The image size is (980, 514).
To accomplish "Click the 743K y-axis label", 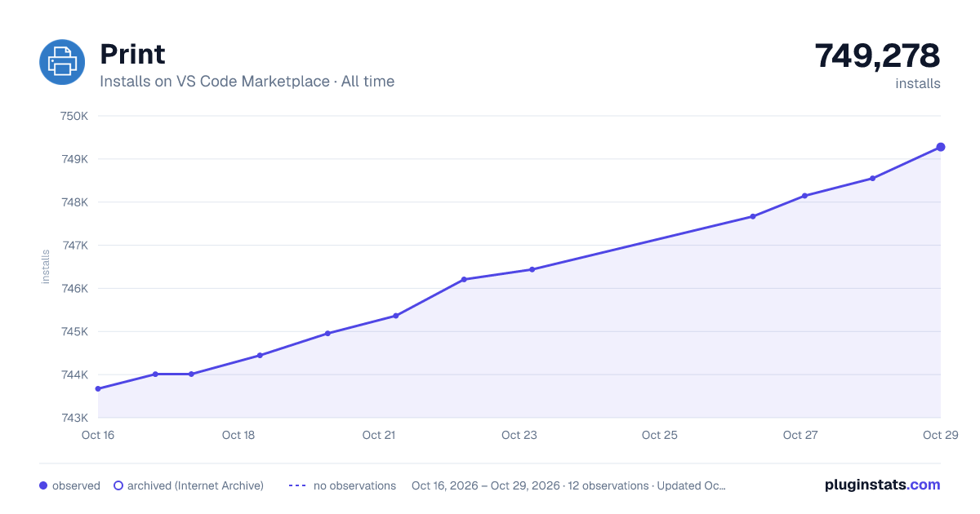I will coord(74,418).
